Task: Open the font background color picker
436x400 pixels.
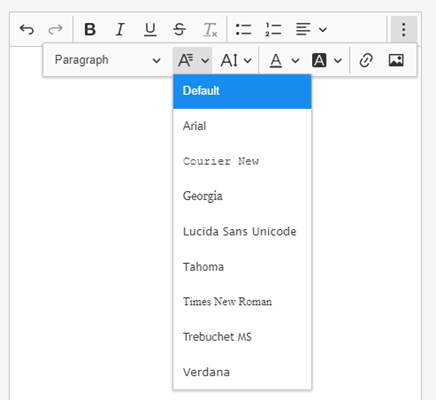Action: pyautogui.click(x=327, y=60)
